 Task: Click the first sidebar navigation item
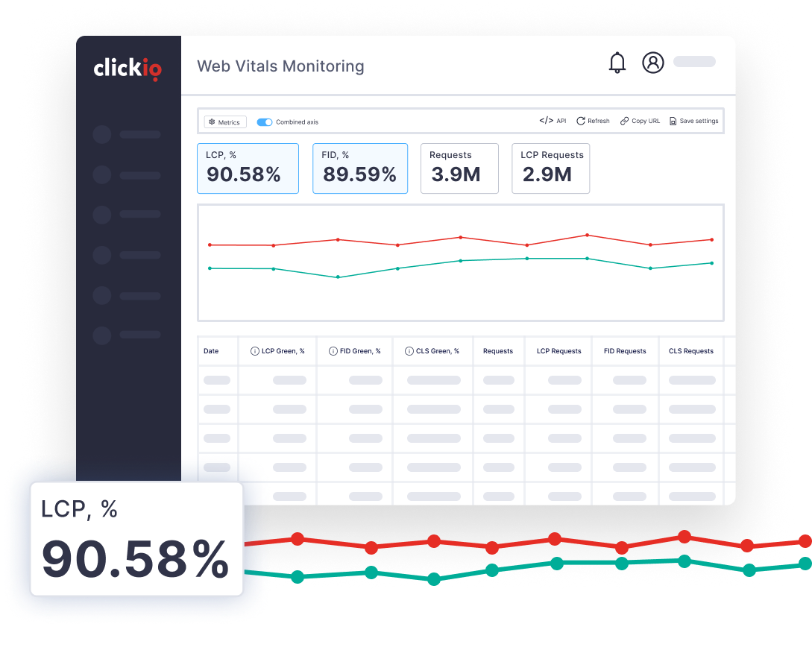tap(128, 135)
